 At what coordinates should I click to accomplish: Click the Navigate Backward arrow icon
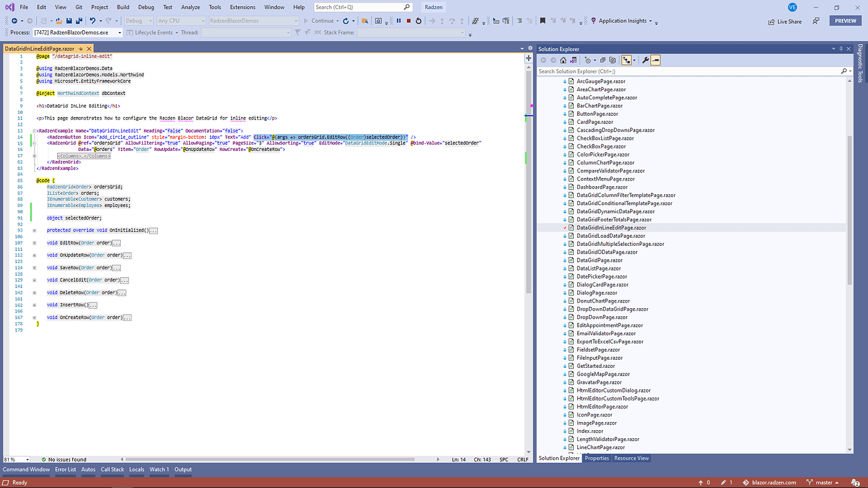14,21
